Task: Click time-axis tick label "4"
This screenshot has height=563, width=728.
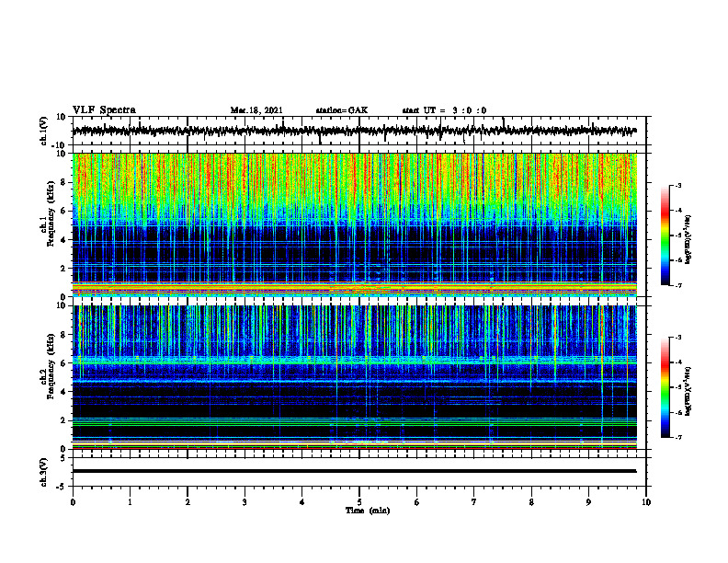Action: point(302,502)
